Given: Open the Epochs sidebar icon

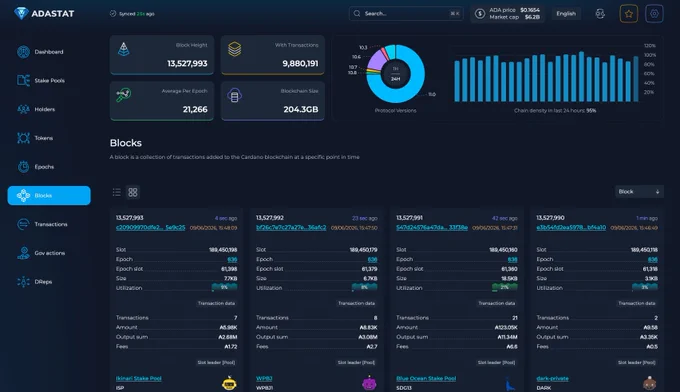Looking at the screenshot, I should (23, 167).
